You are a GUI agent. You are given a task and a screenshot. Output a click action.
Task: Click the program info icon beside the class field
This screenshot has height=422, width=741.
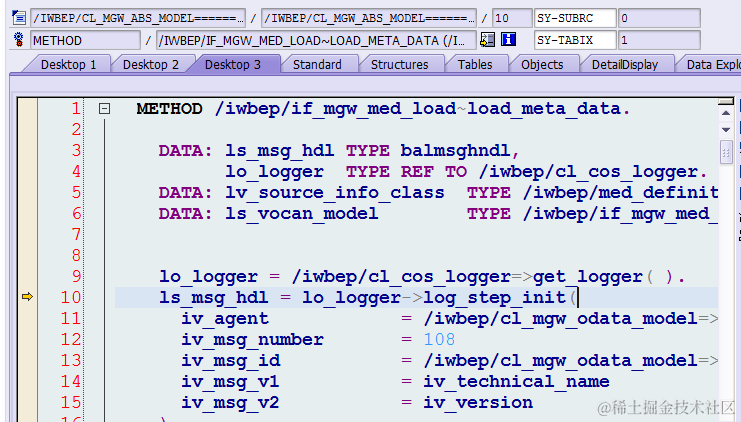click(x=19, y=18)
